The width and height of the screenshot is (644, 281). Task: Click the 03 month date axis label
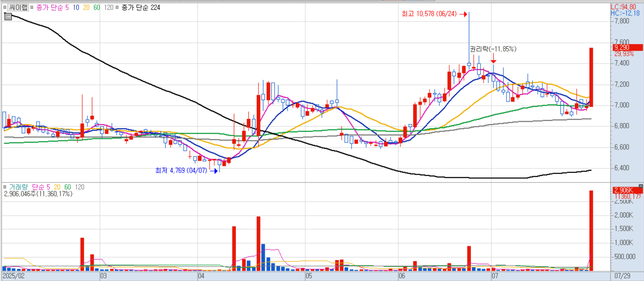tap(103, 276)
